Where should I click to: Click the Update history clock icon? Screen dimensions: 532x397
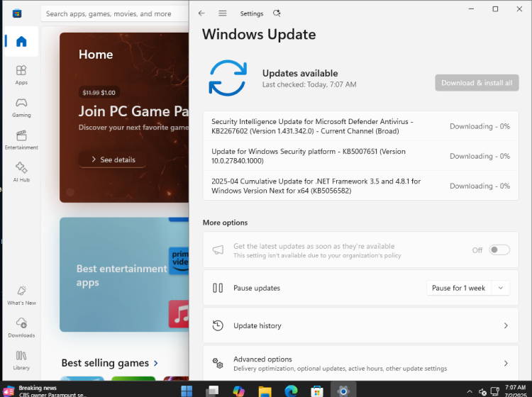(218, 325)
